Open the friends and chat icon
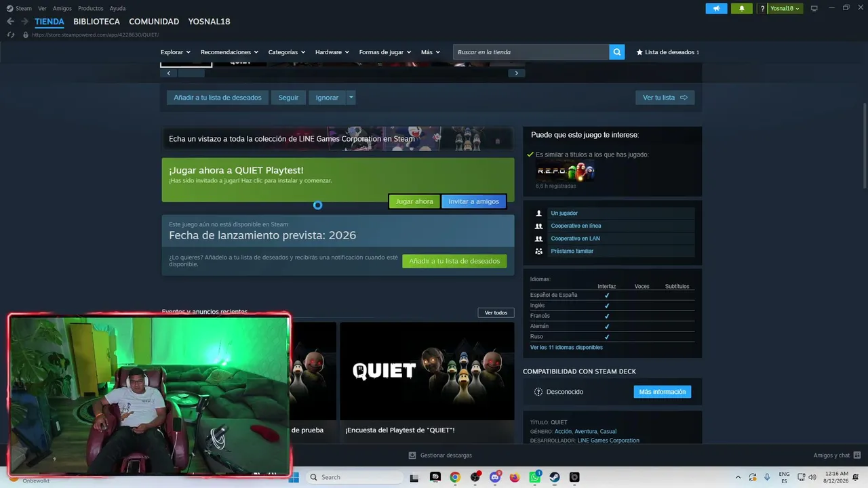The height and width of the screenshot is (488, 868). 857,455
